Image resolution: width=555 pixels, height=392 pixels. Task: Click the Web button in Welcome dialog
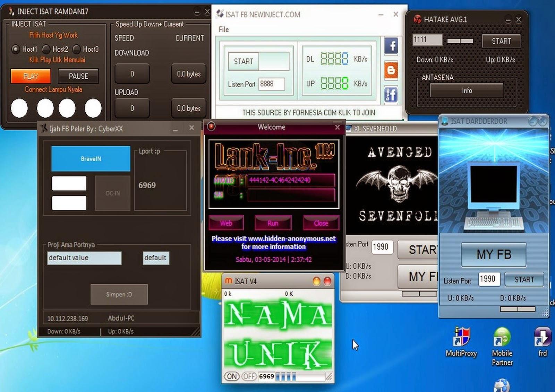tap(226, 223)
